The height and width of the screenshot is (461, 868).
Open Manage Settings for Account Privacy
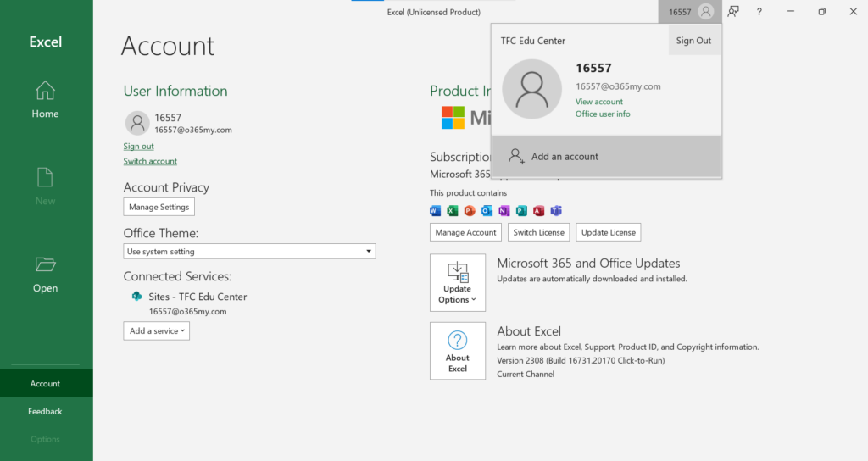pyautogui.click(x=159, y=207)
